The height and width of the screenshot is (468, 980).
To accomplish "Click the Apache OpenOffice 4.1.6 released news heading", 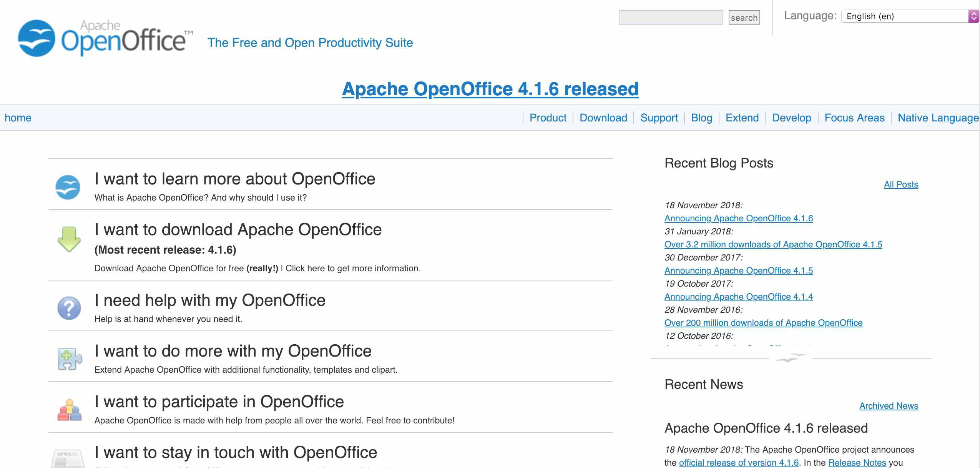I will 766,428.
